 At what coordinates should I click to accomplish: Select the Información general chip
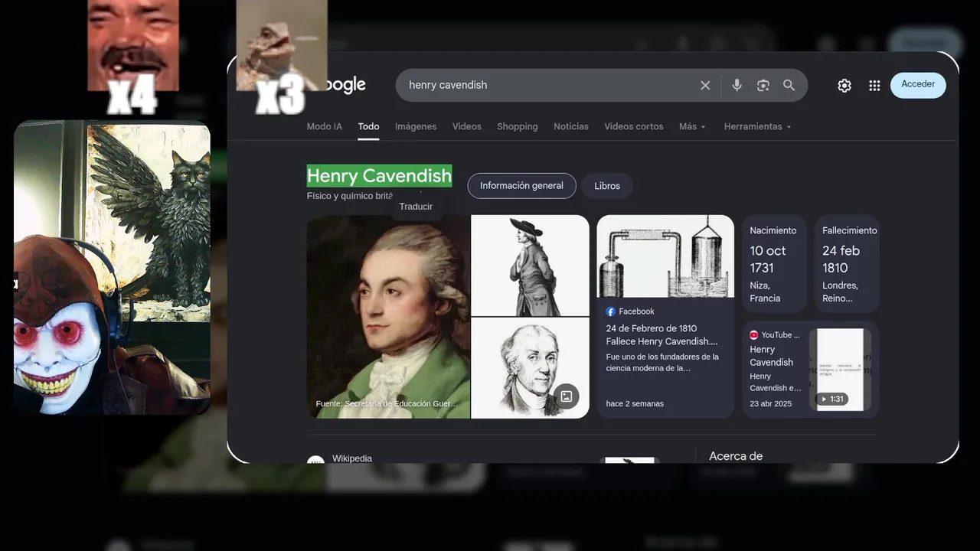pyautogui.click(x=521, y=186)
